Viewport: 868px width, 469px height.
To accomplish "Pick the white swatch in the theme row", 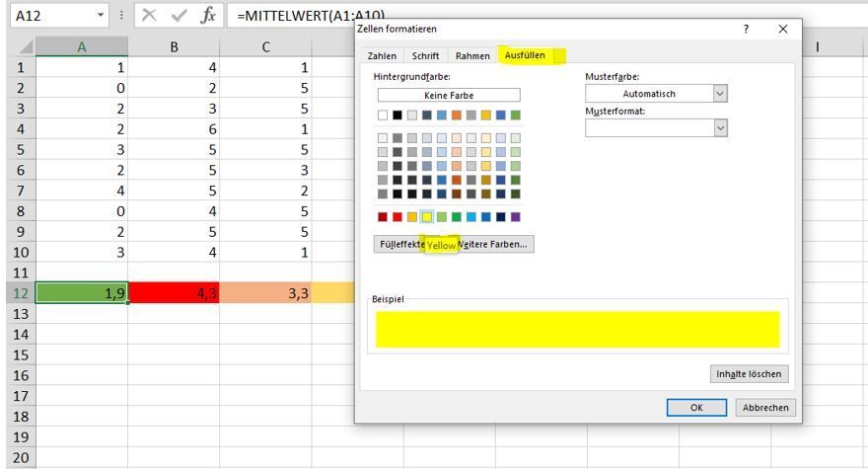I will [x=383, y=115].
